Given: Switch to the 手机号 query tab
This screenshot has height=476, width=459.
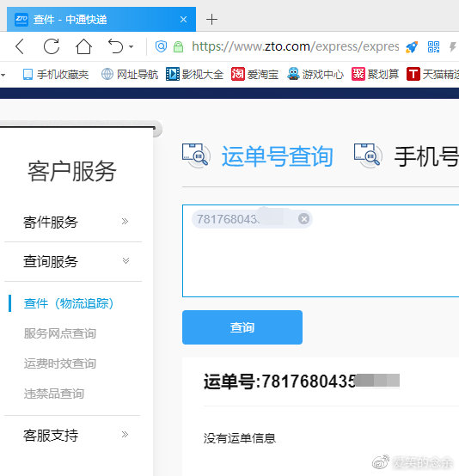Looking at the screenshot, I should tap(426, 156).
